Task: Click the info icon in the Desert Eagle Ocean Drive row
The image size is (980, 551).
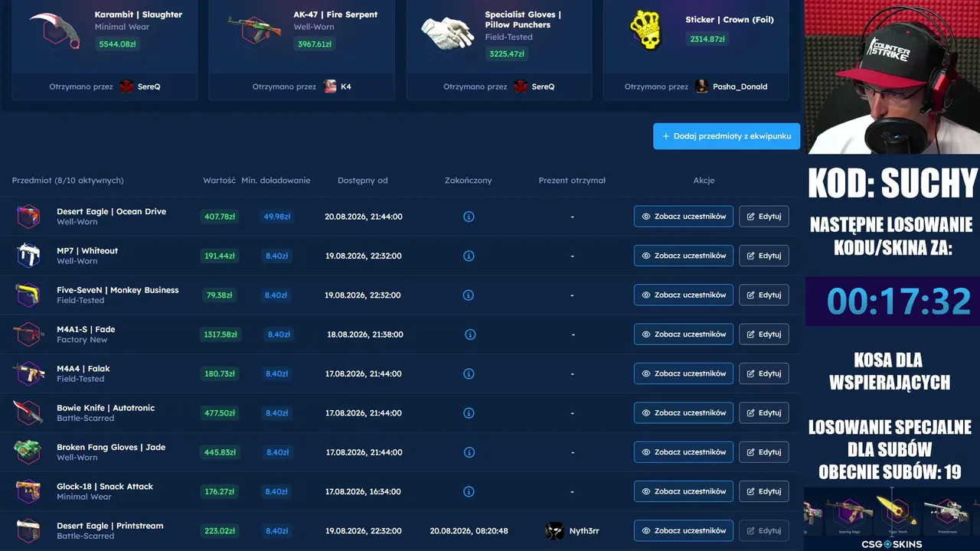Action: [x=469, y=217]
